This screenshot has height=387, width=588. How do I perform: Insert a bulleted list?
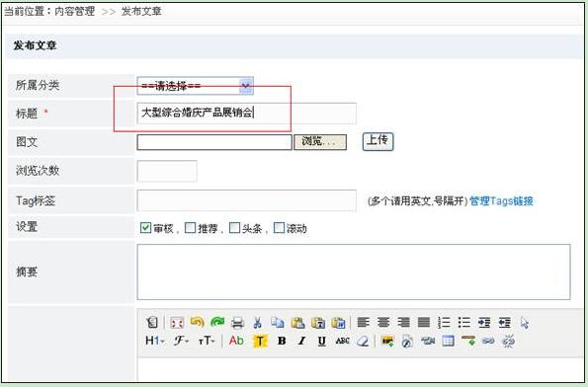[x=464, y=322]
